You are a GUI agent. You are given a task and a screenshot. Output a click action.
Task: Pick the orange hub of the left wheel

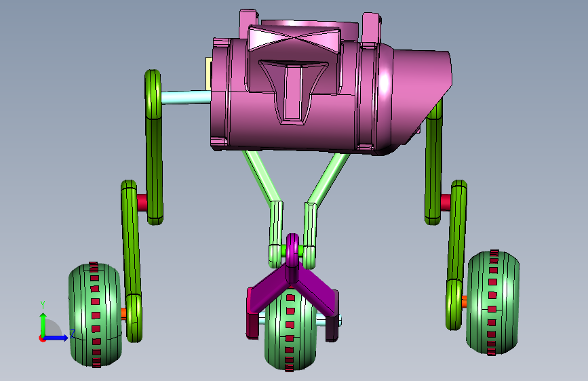pyautogui.click(x=123, y=315)
